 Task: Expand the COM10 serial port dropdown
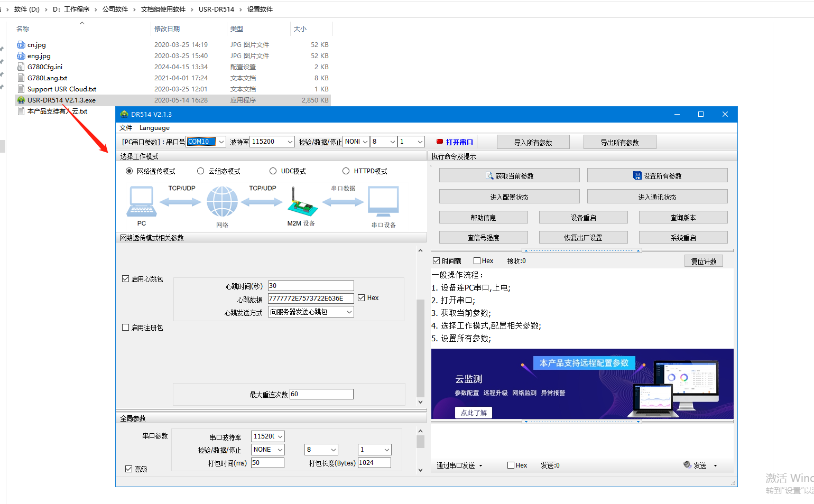(221, 142)
